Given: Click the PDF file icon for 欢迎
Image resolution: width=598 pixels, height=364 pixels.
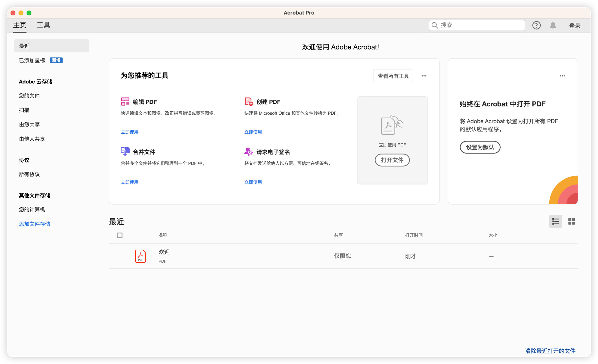Looking at the screenshot, I should pyautogui.click(x=140, y=256).
